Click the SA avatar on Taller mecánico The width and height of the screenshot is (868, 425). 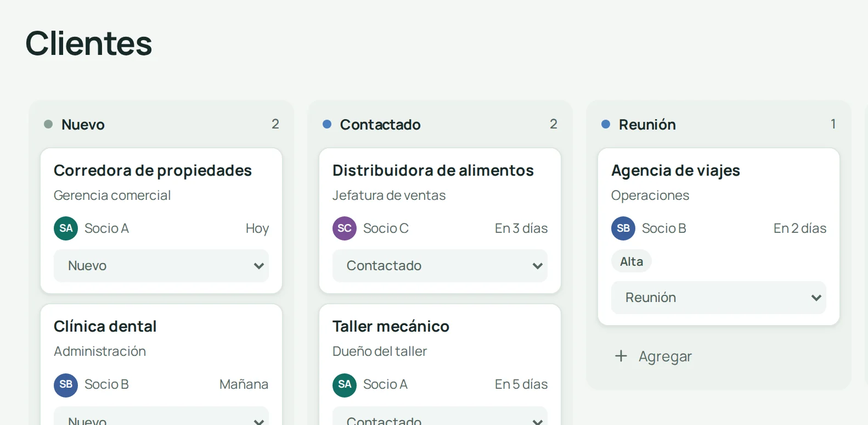(x=345, y=384)
